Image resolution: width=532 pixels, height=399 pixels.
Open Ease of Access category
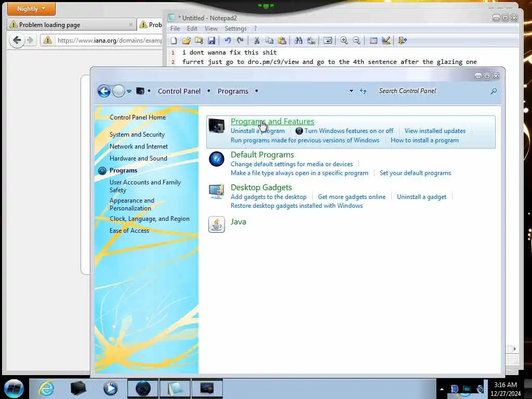coord(129,231)
